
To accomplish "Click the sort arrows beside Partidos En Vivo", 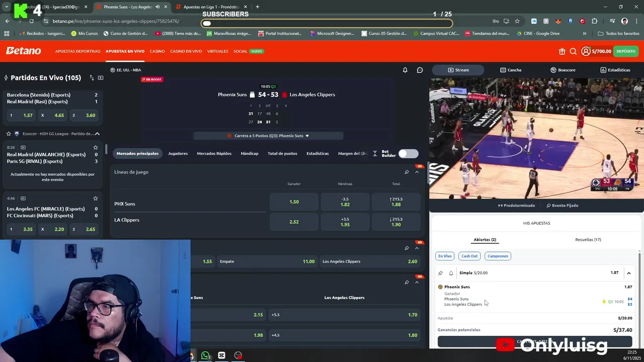I will [92, 78].
